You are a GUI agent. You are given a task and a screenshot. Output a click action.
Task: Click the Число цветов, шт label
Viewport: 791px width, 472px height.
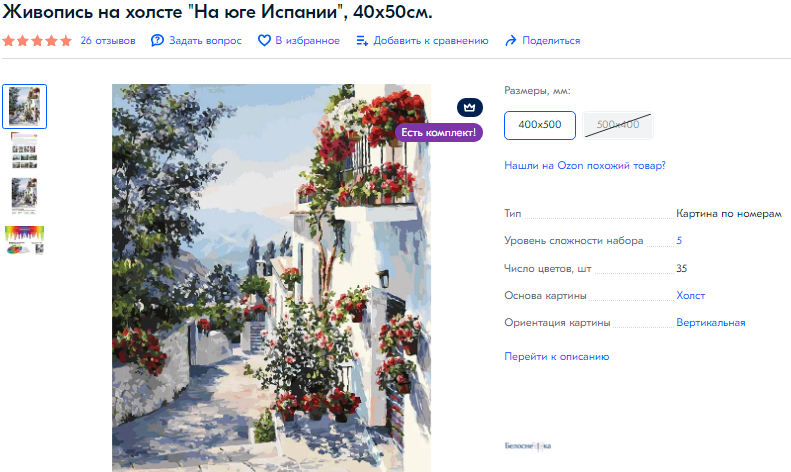pos(547,268)
